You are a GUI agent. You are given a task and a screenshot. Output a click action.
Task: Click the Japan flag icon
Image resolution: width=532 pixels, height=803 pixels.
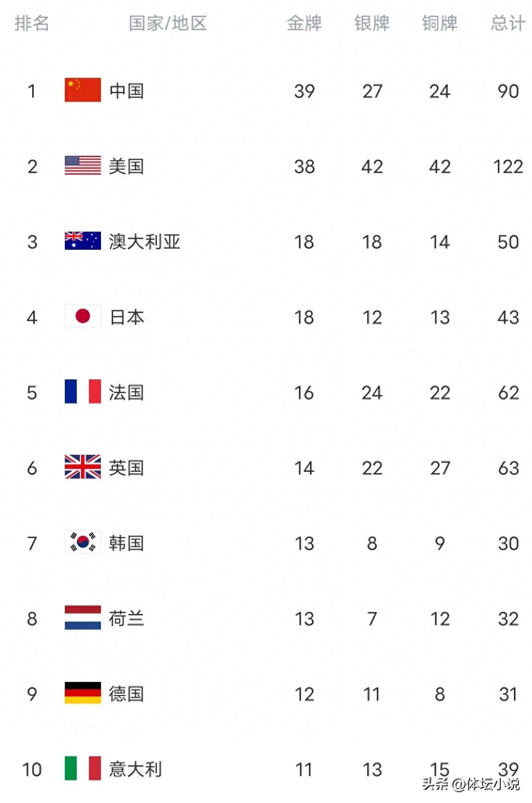(x=83, y=316)
